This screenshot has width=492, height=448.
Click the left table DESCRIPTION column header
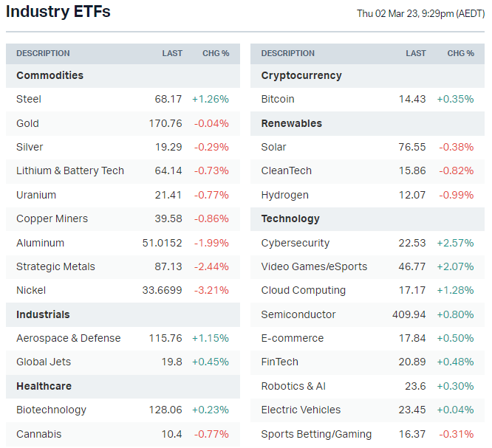tap(43, 53)
